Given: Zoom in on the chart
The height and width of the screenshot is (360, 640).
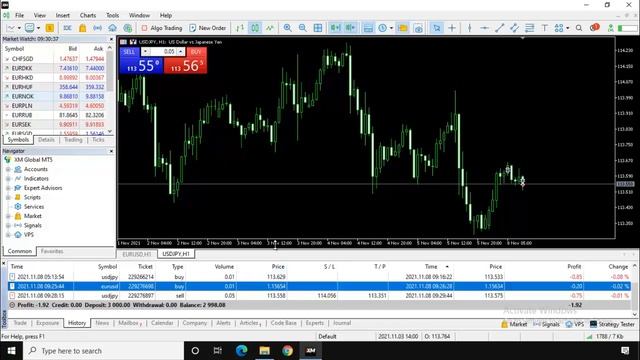Looking at the screenshot, I should (288, 28).
